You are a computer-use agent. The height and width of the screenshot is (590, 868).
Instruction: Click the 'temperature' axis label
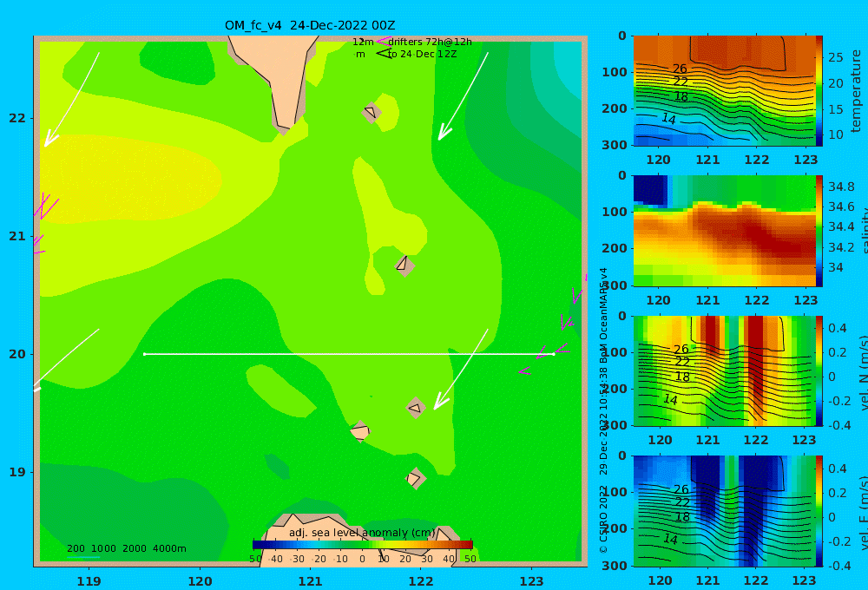click(856, 91)
